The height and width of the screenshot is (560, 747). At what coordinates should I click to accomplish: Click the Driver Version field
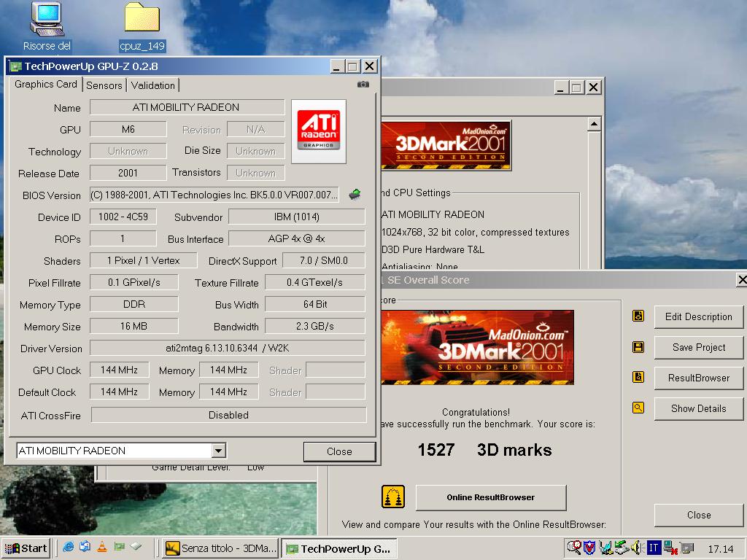coord(228,348)
